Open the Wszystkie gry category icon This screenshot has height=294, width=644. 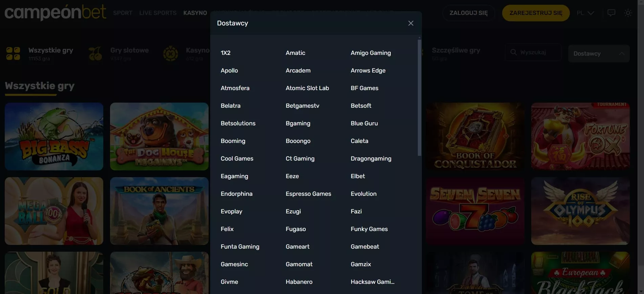pyautogui.click(x=13, y=54)
